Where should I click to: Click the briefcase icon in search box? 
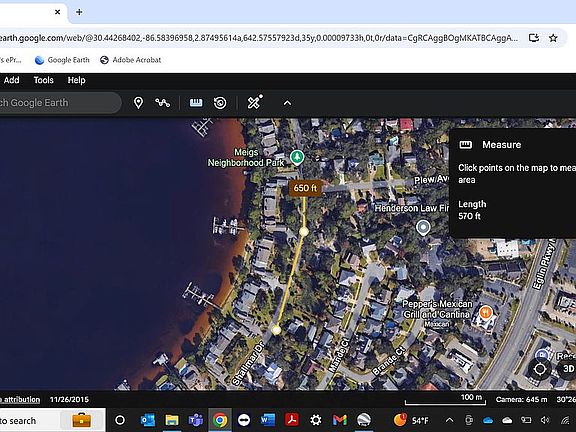(x=82, y=420)
